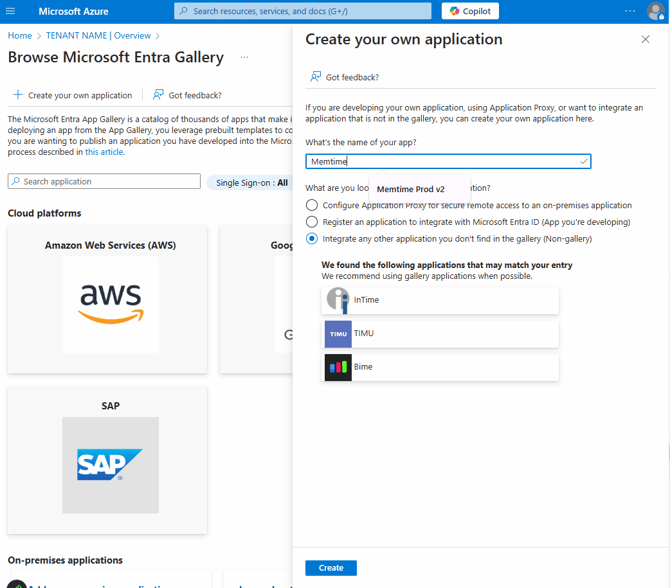Select the SAP application tile

pos(107,460)
